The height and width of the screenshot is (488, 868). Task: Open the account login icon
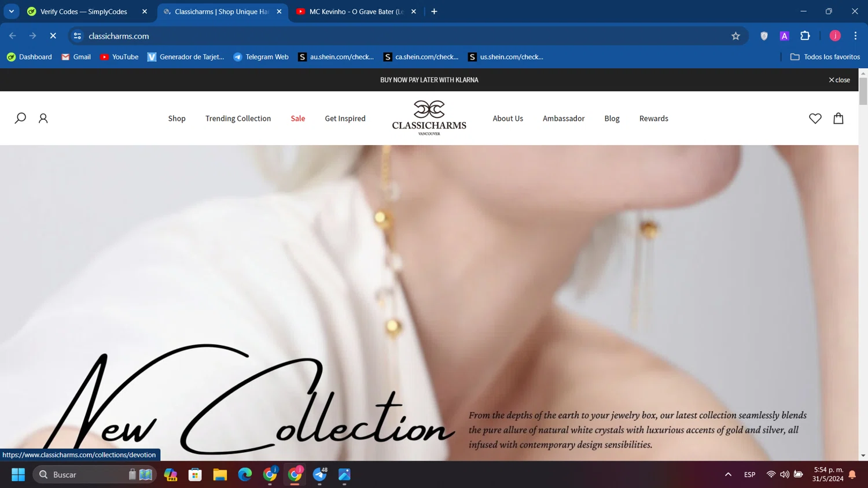click(43, 119)
